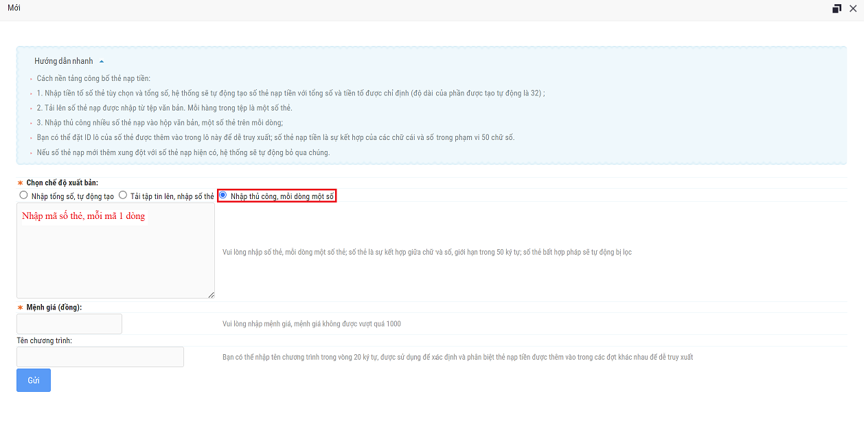Click the restore window icon in title bar
The width and height of the screenshot is (868, 442).
pyautogui.click(x=836, y=9)
